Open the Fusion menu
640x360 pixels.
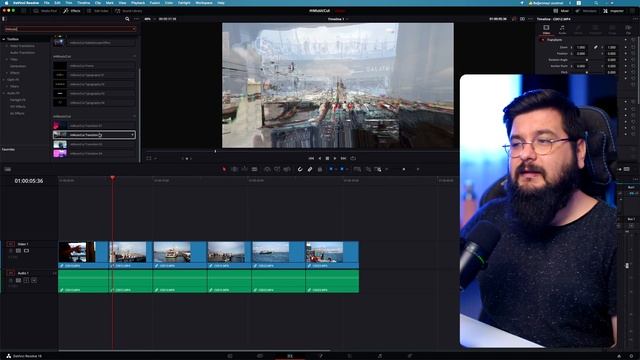155,3
